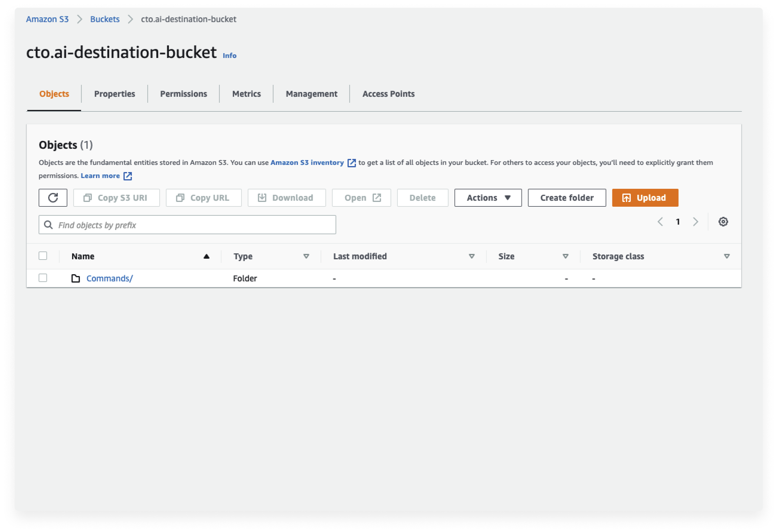Image resolution: width=777 pixels, height=532 pixels.
Task: Sort by Size column arrow
Action: pyautogui.click(x=566, y=257)
